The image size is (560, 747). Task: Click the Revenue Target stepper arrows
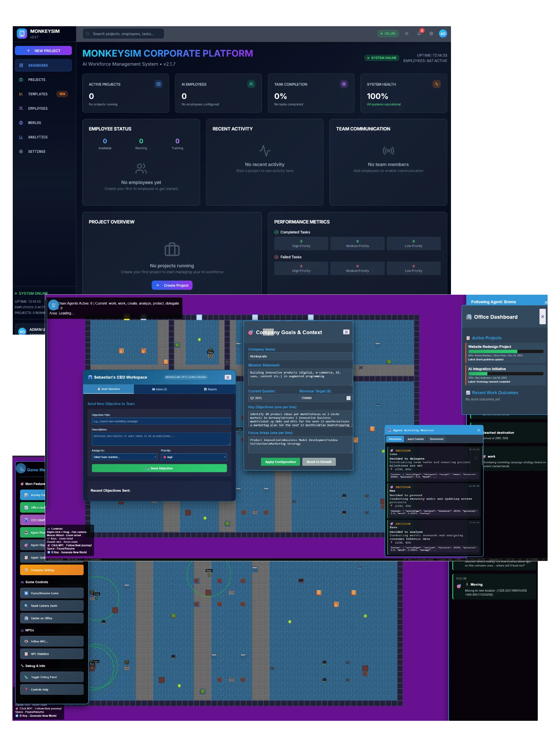tap(349, 398)
